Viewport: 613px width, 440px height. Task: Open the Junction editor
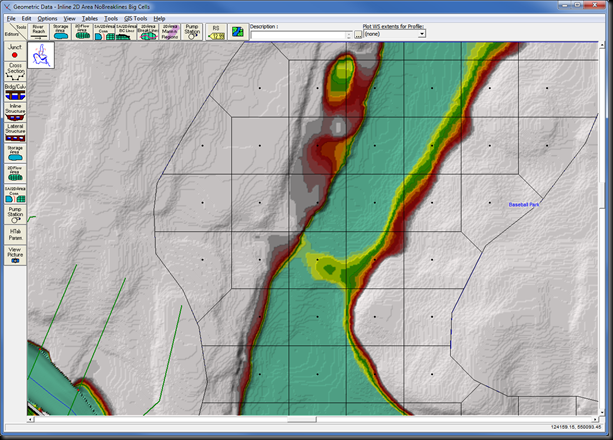tap(14, 51)
